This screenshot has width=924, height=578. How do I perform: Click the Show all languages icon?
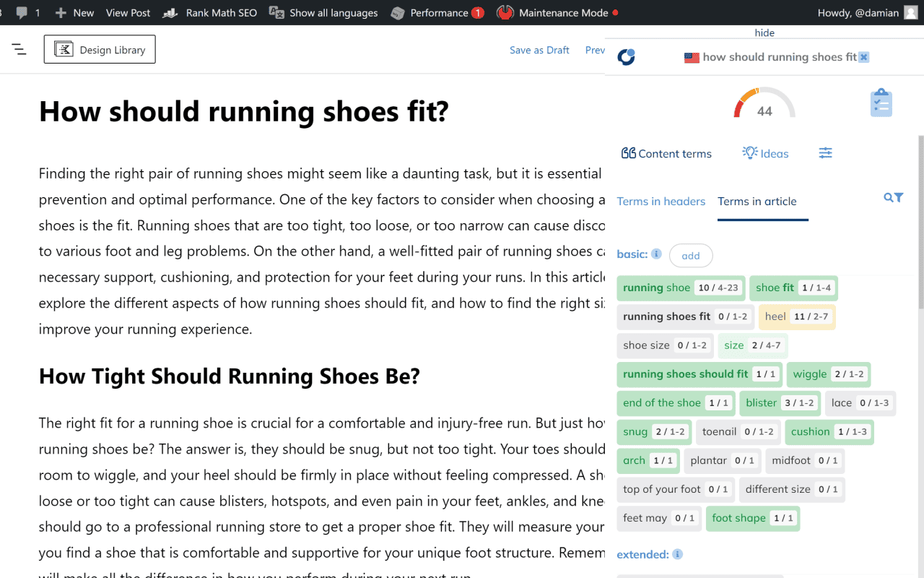(276, 12)
